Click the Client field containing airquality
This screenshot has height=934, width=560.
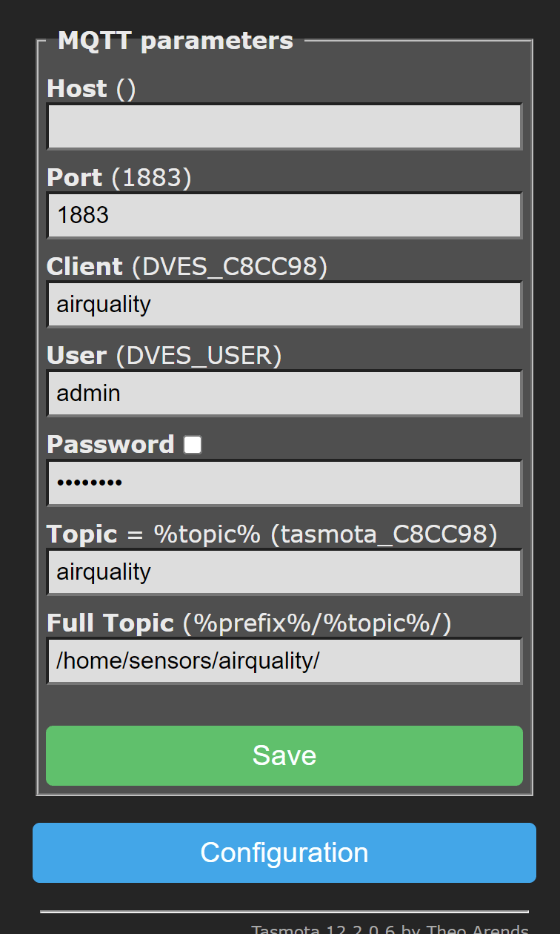point(284,304)
